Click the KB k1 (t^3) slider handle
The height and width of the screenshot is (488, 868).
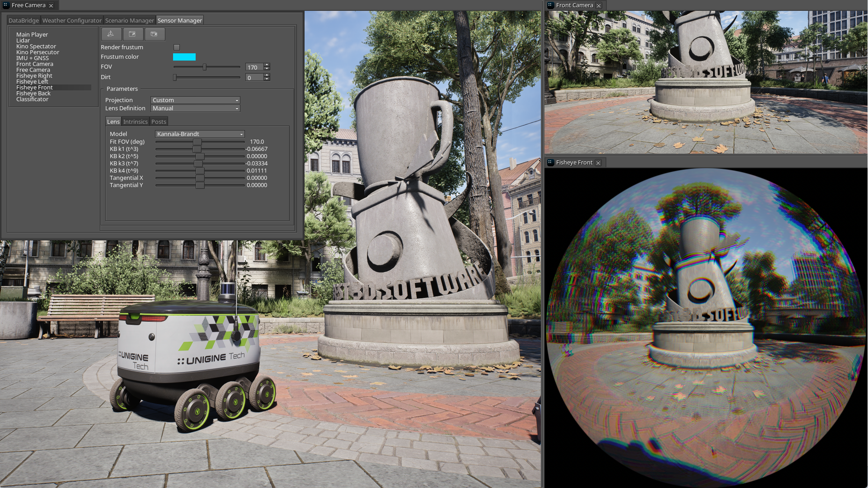click(197, 149)
